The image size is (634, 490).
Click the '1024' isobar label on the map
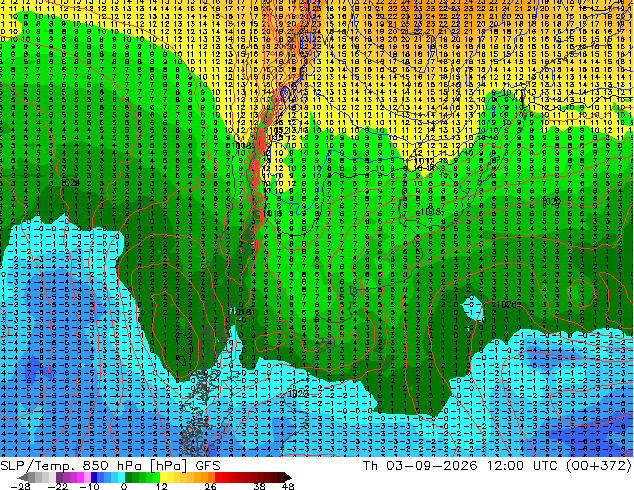tap(70, 183)
